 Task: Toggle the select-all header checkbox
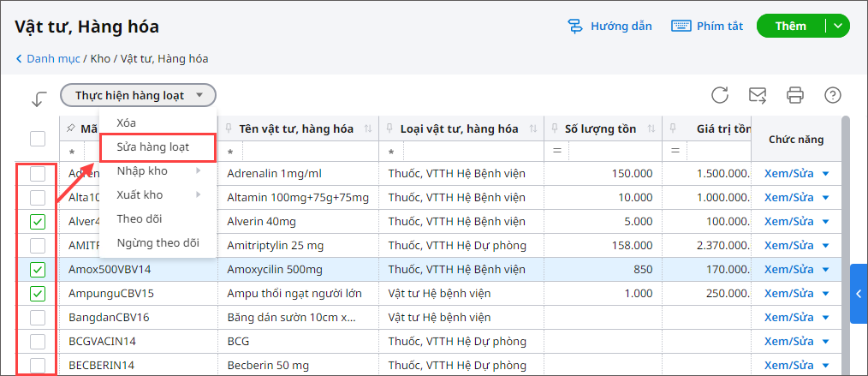click(38, 138)
